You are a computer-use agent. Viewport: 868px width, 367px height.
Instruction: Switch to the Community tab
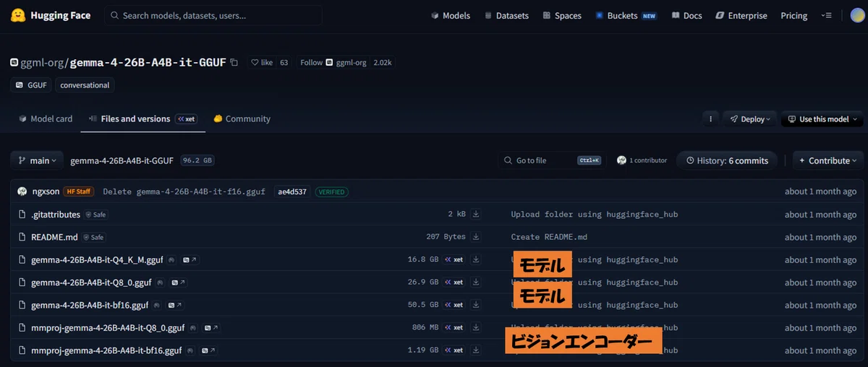coord(242,119)
